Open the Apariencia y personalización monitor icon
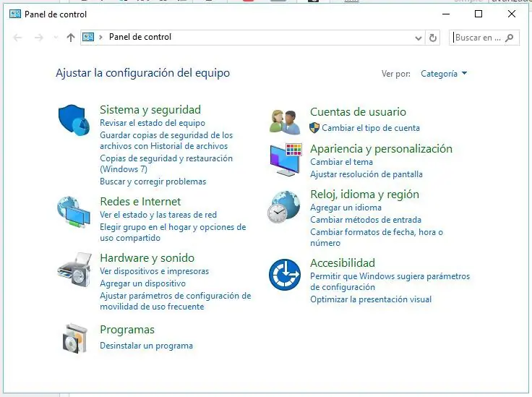The width and height of the screenshot is (532, 397). (x=286, y=160)
